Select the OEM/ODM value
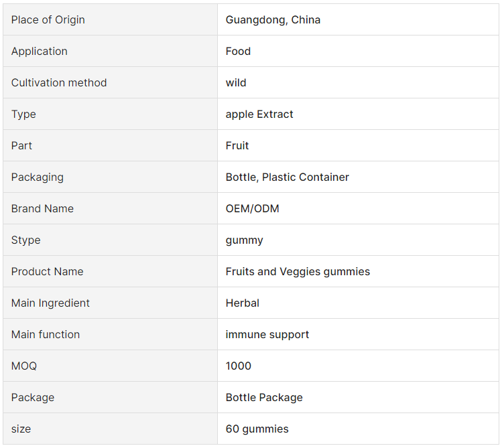Image resolution: width=502 pixels, height=448 pixels. (x=252, y=209)
